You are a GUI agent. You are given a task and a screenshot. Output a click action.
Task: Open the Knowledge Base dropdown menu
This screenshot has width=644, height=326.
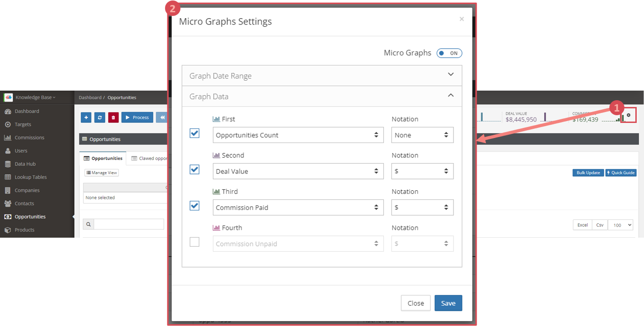point(35,97)
